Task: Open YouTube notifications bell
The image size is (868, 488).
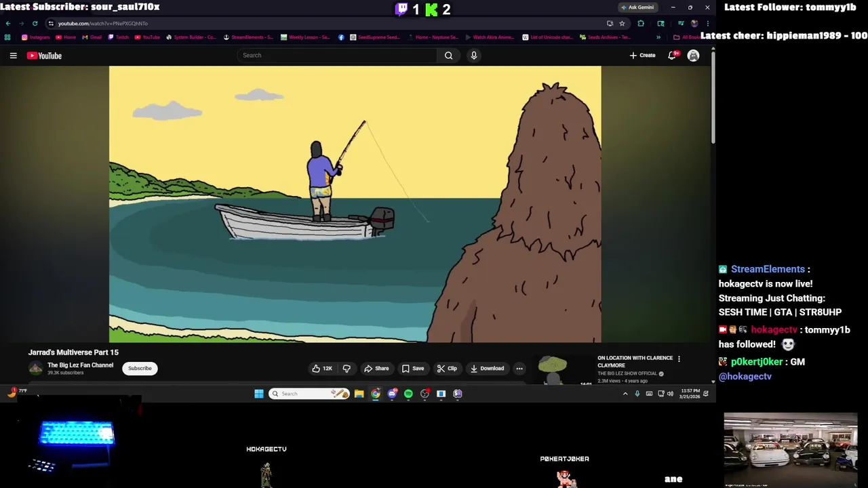Action: [x=672, y=56]
